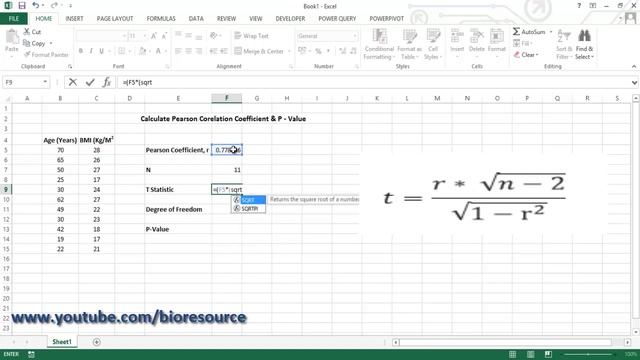Select row 9 header
The height and width of the screenshot is (360, 640).
(6, 189)
